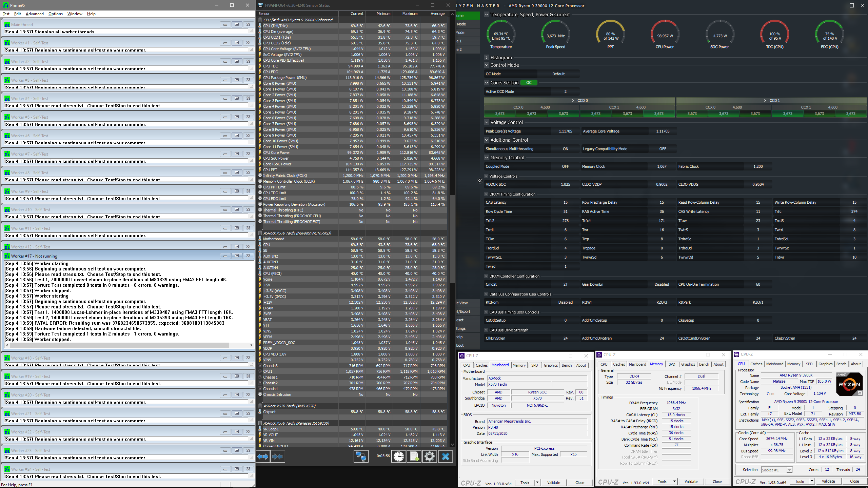Image resolution: width=868 pixels, height=488 pixels.
Task: Close Worker #24 child window
Action: tap(248, 469)
